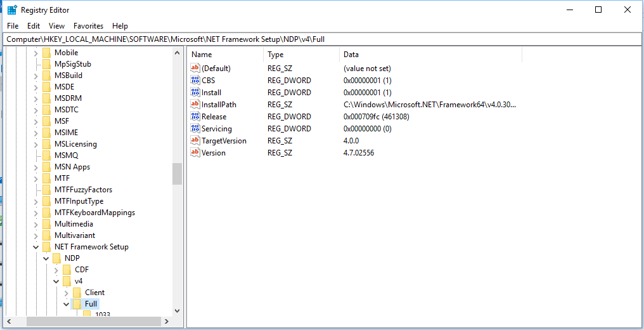Select the v4 key in tree

click(x=79, y=282)
